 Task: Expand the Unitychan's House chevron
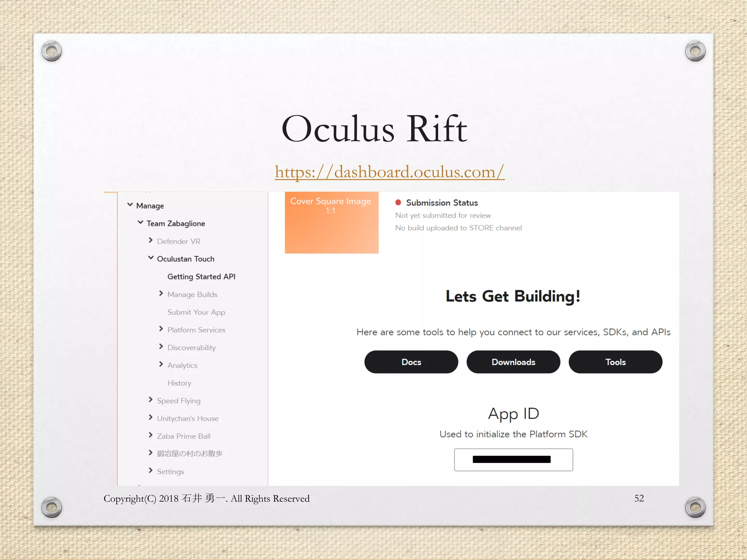(151, 417)
